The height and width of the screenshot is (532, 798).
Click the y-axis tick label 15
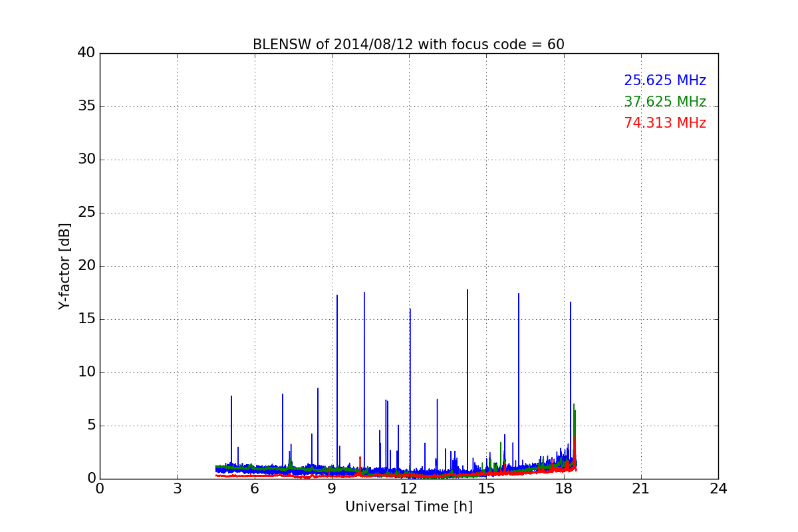click(x=86, y=319)
